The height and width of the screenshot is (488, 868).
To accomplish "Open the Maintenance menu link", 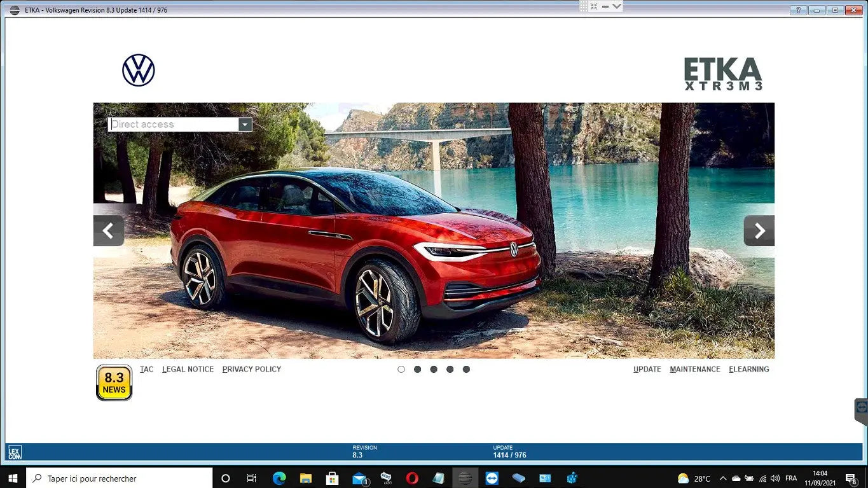I will click(694, 369).
